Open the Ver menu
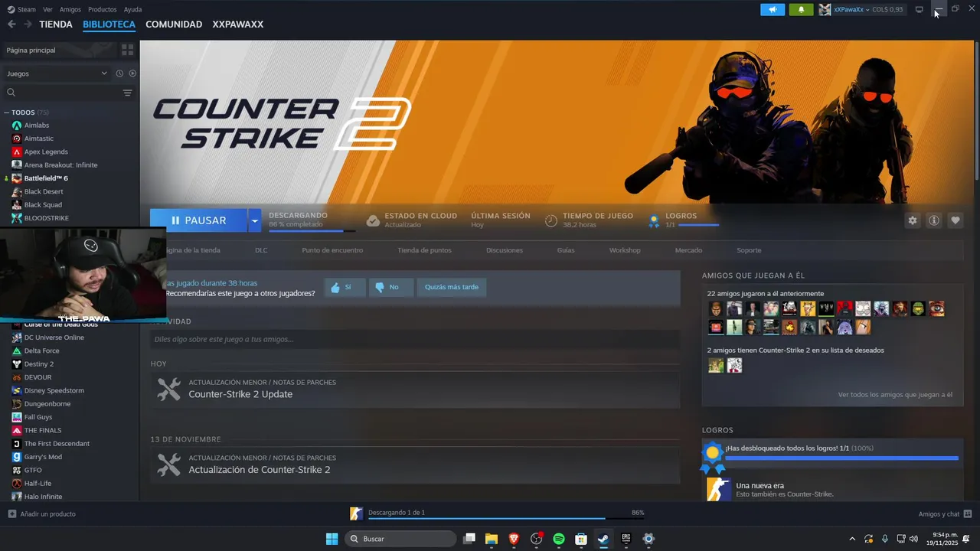The height and width of the screenshot is (551, 980). [47, 9]
